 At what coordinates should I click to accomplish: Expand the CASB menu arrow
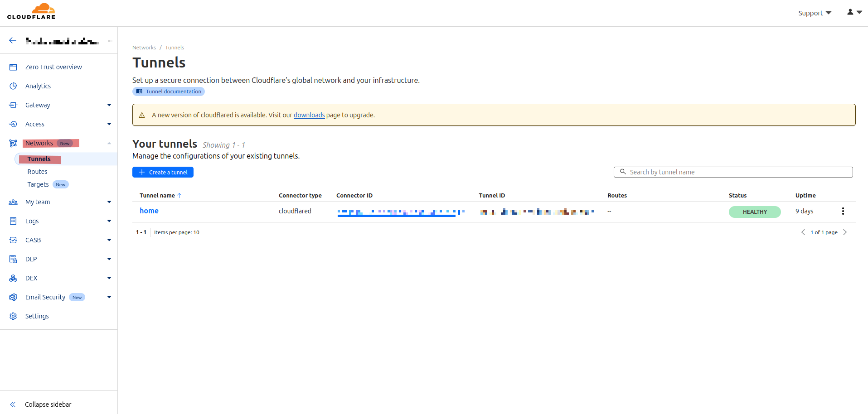pyautogui.click(x=109, y=240)
